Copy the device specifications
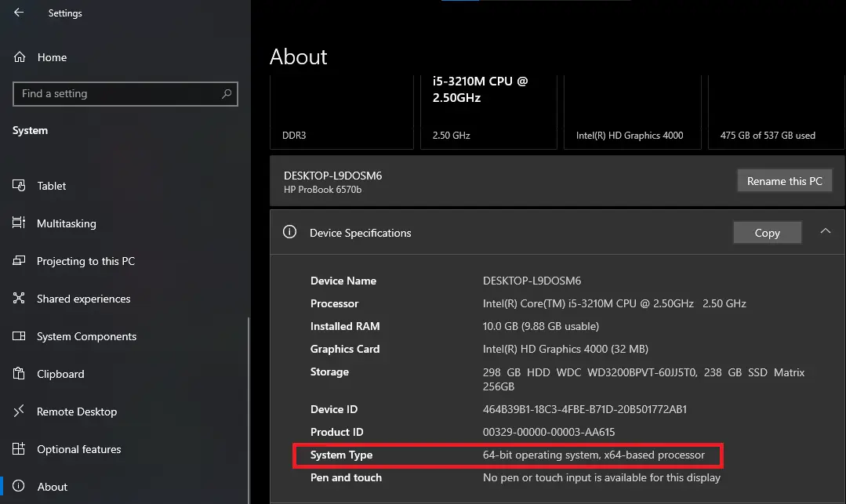This screenshot has width=846, height=504. click(767, 232)
